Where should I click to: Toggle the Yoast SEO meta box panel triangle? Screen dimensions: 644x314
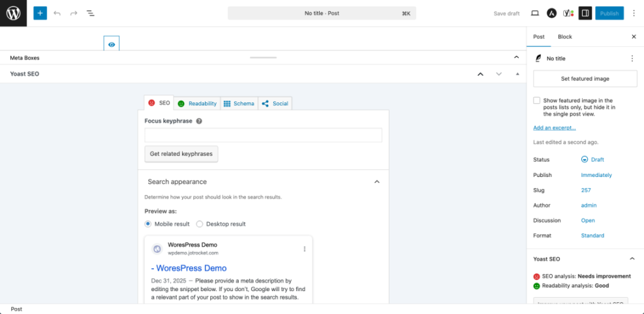coord(517,74)
